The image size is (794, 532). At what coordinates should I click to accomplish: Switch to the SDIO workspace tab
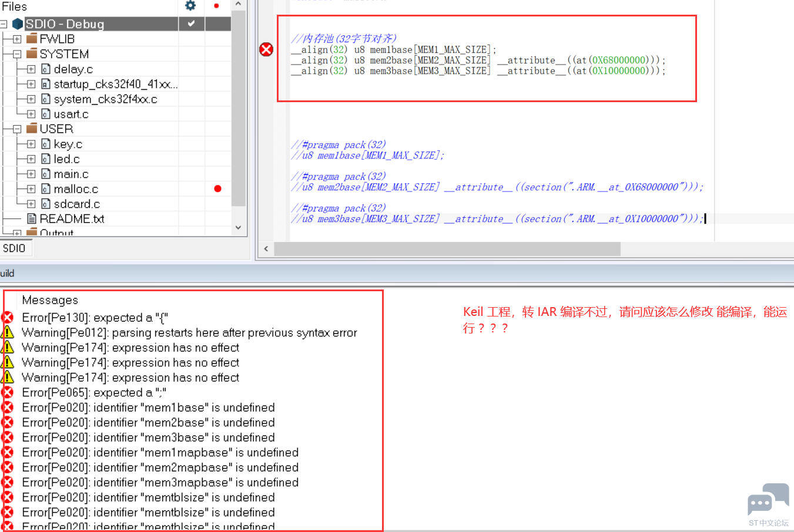14,248
